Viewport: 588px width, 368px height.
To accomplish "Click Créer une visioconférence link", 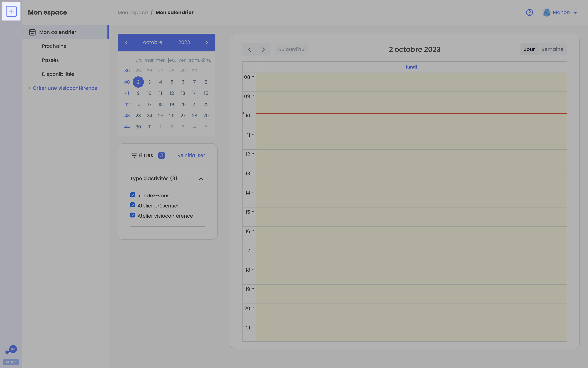I will pyautogui.click(x=63, y=88).
